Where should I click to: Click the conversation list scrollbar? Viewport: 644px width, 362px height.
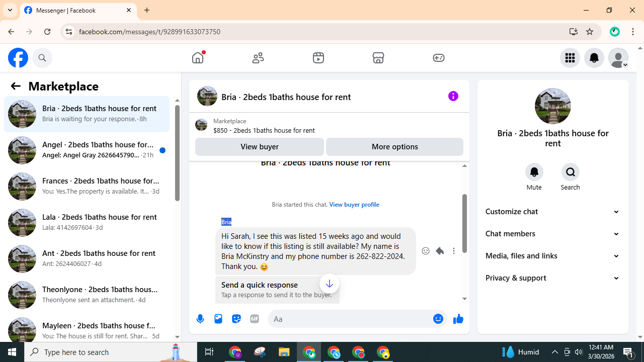pyautogui.click(x=177, y=153)
